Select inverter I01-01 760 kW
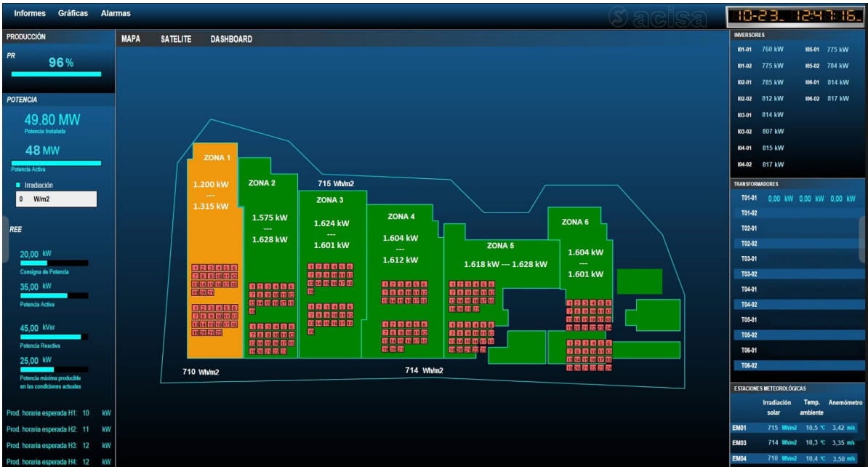 point(760,49)
